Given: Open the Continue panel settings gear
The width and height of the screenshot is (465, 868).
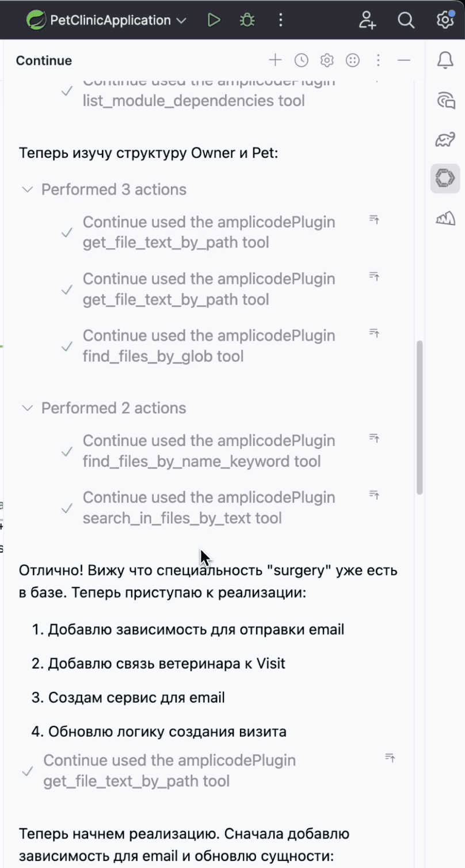Looking at the screenshot, I should 326,60.
